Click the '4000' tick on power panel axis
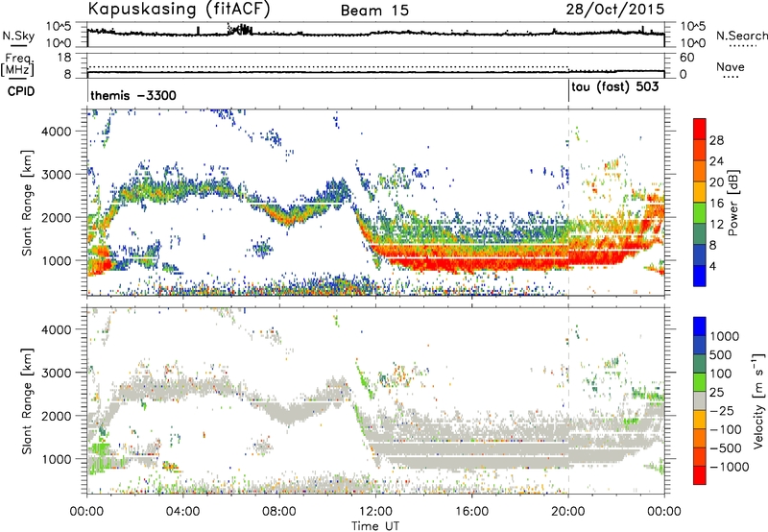Screen dimensions: 768x532 click(x=56, y=132)
